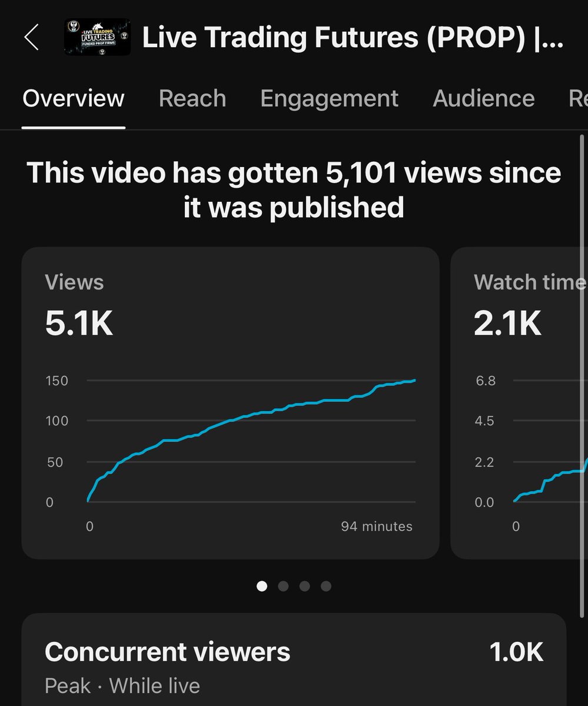Tap the '94 minutes' axis label
Screen dimensions: 588x706
377,526
